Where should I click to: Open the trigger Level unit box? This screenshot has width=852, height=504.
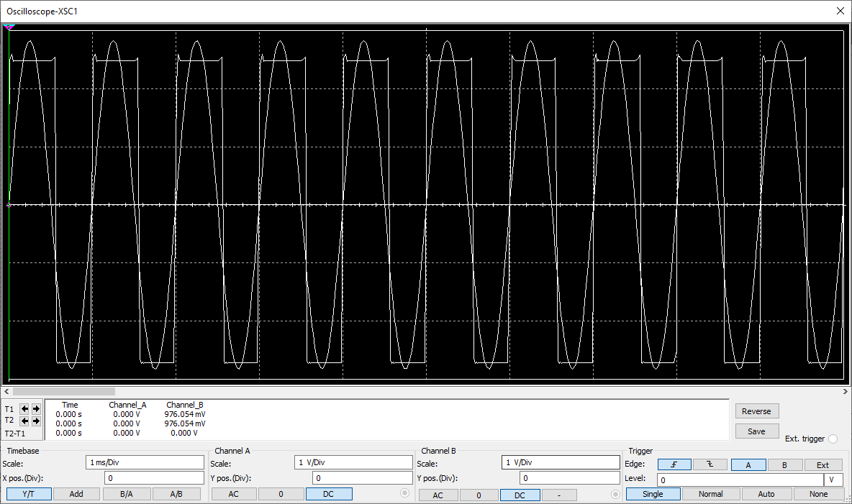(833, 480)
